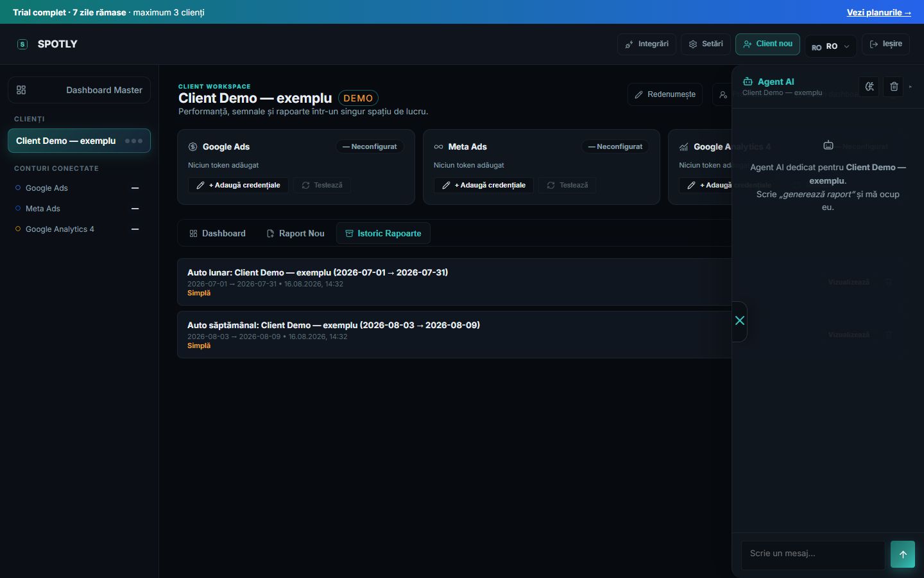Click the SPOTLY logo icon
The height and width of the screenshot is (578, 924).
point(22,44)
